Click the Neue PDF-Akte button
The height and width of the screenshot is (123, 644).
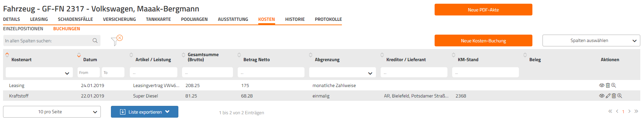click(483, 10)
